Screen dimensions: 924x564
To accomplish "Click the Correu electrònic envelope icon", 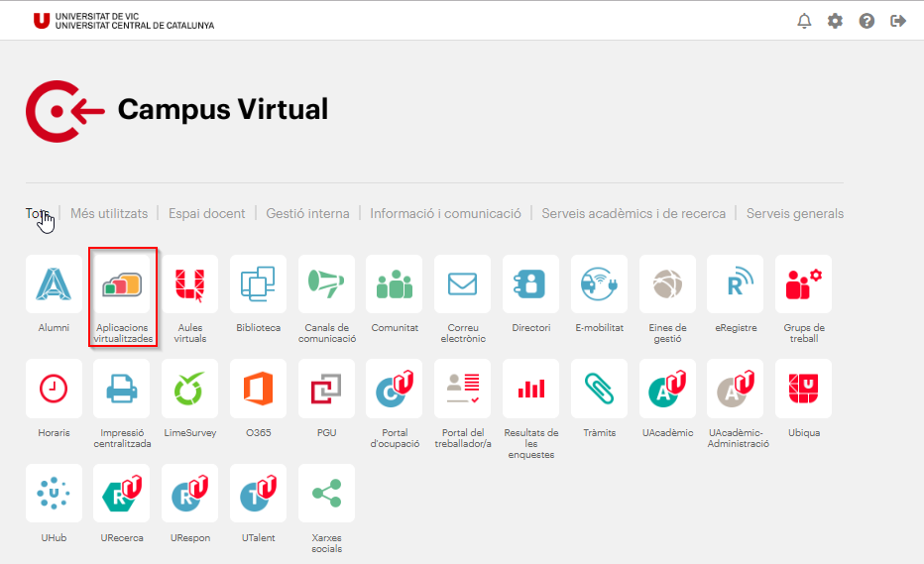I will [462, 284].
